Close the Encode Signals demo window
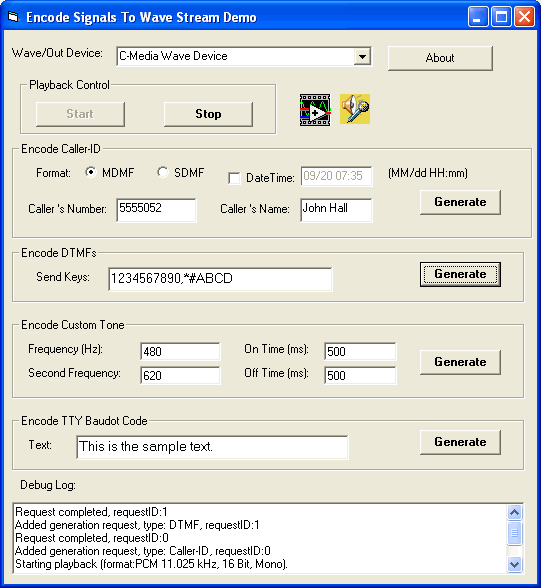The height and width of the screenshot is (588, 541). point(524,17)
